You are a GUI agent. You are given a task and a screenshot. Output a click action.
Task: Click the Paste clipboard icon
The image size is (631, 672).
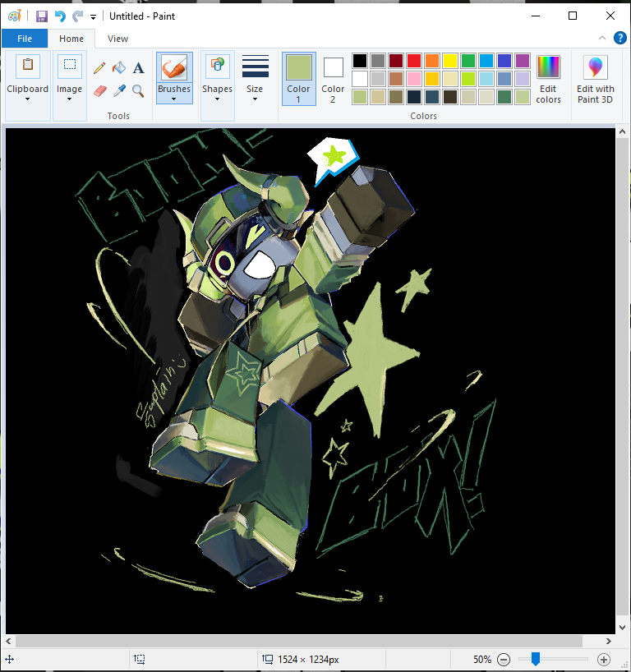click(x=28, y=66)
